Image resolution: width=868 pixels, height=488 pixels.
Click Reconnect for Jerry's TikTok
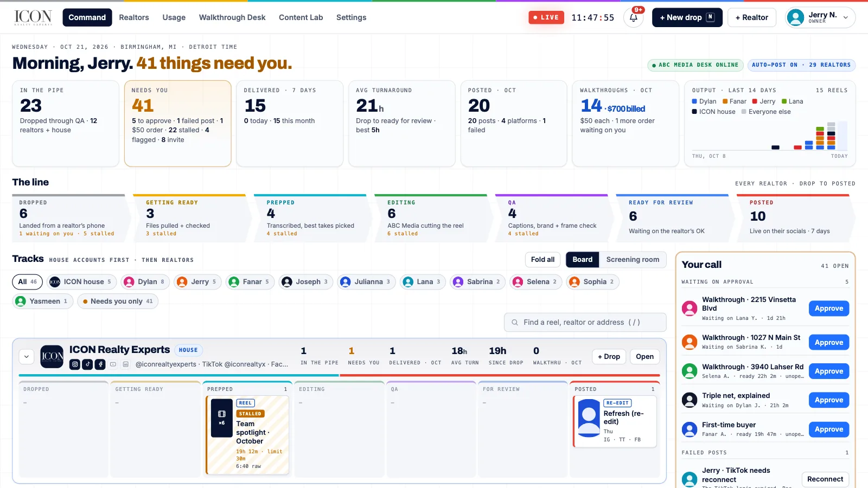pyautogui.click(x=825, y=479)
